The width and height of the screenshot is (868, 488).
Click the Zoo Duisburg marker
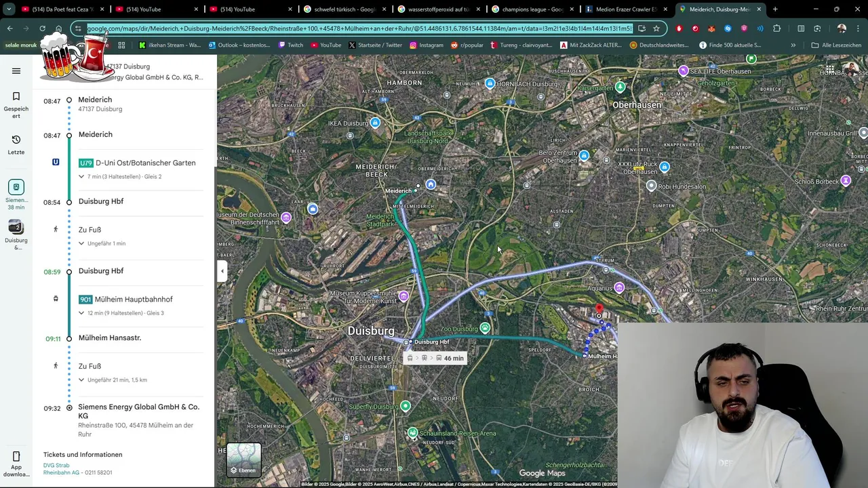[485, 329]
